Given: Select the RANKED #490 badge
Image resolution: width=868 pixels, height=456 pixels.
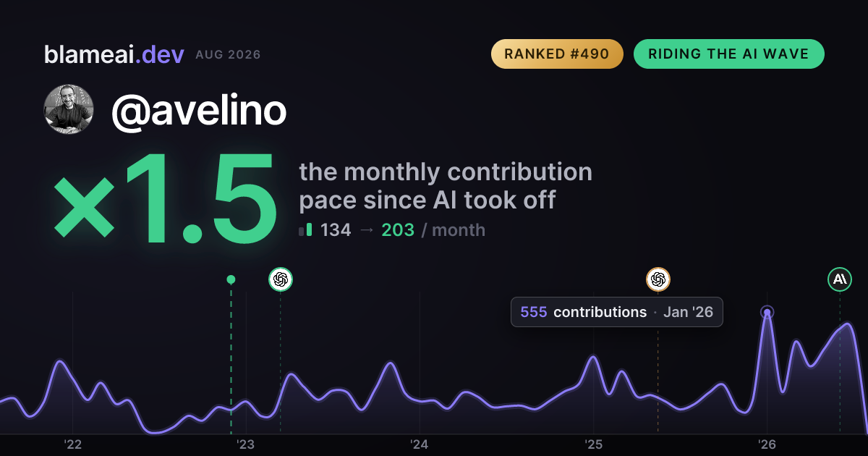Looking at the screenshot, I should click(x=557, y=54).
